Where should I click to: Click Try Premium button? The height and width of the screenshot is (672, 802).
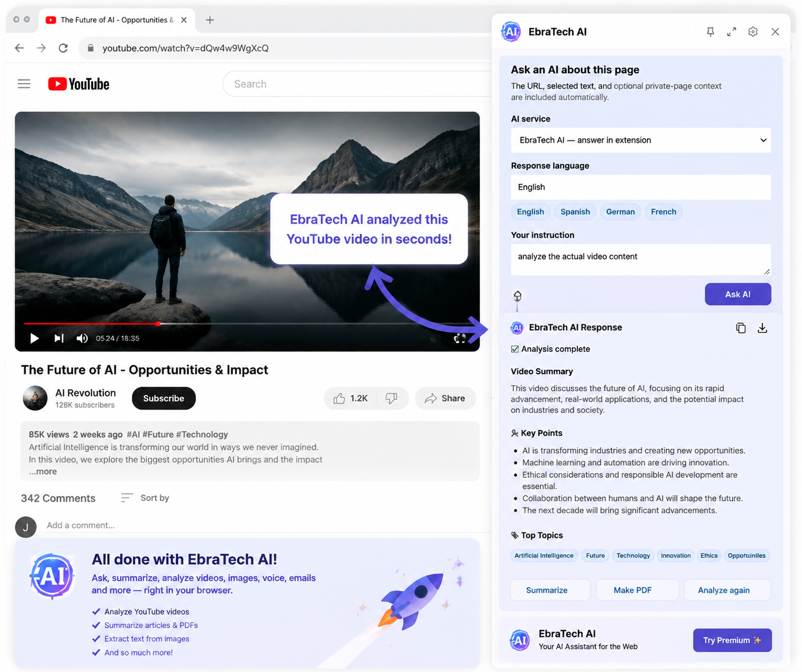(x=732, y=640)
